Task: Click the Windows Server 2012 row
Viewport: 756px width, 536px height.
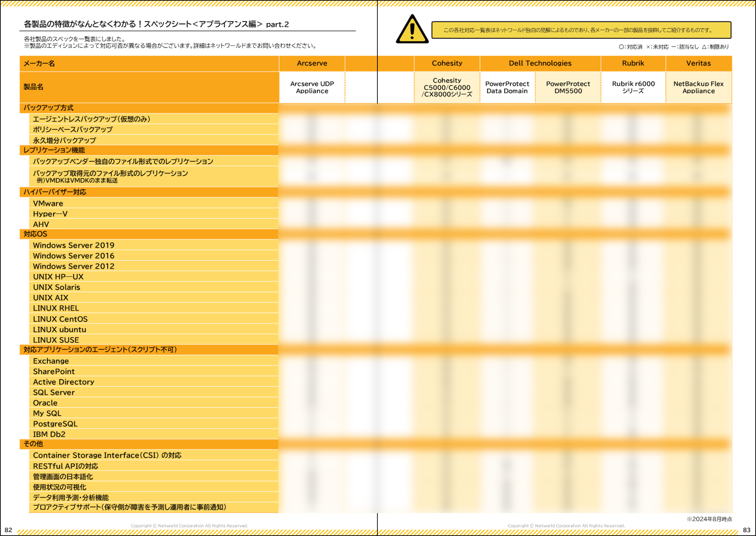Action: (154, 266)
